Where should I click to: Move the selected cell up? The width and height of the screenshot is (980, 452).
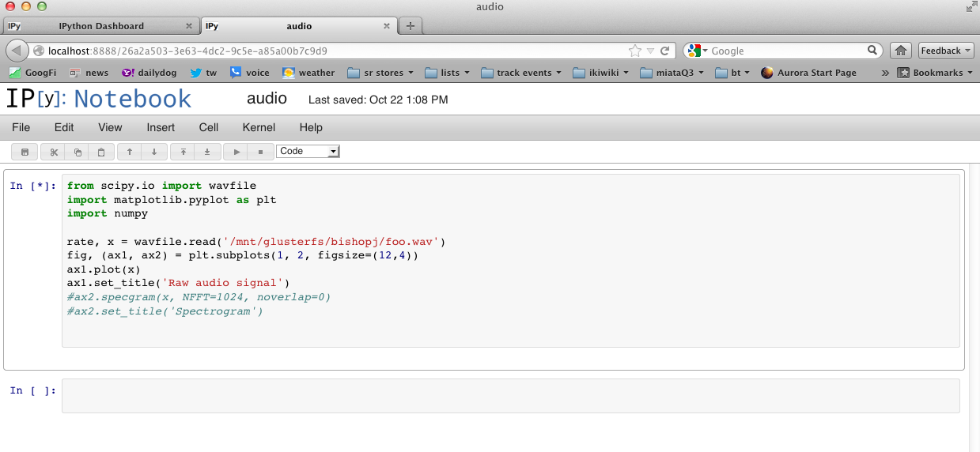coord(130,152)
